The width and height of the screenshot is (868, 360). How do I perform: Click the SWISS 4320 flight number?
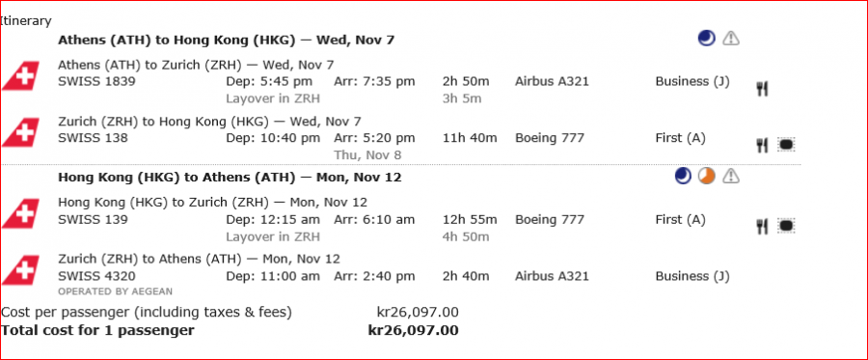pyautogui.click(x=96, y=276)
